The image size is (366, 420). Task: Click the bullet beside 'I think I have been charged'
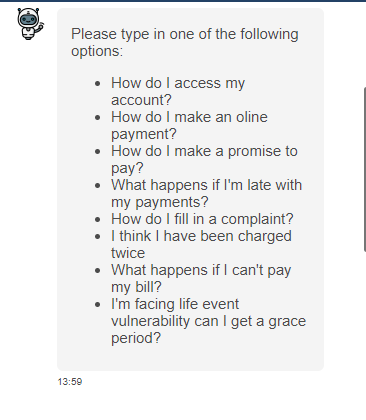click(x=98, y=236)
